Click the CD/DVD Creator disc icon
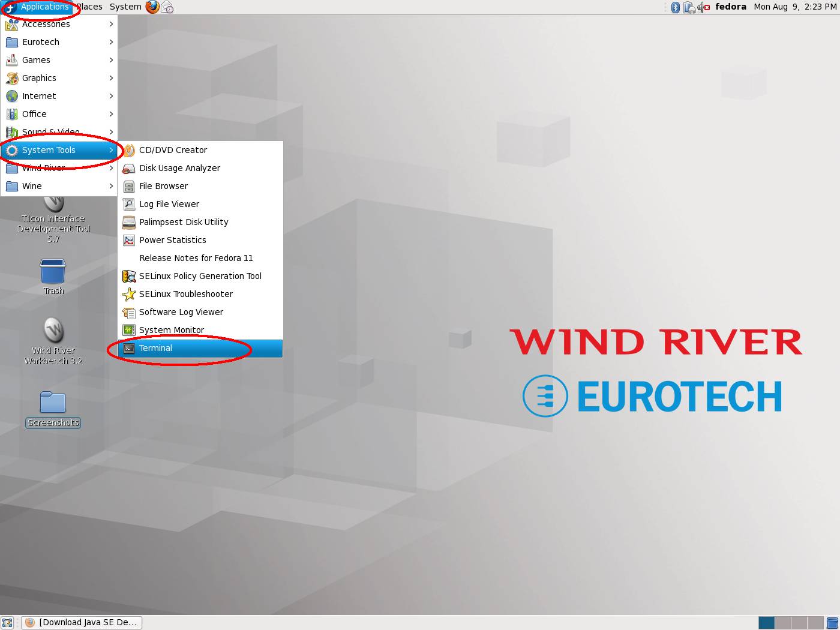Viewport: 840px width, 630px height. 129,150
